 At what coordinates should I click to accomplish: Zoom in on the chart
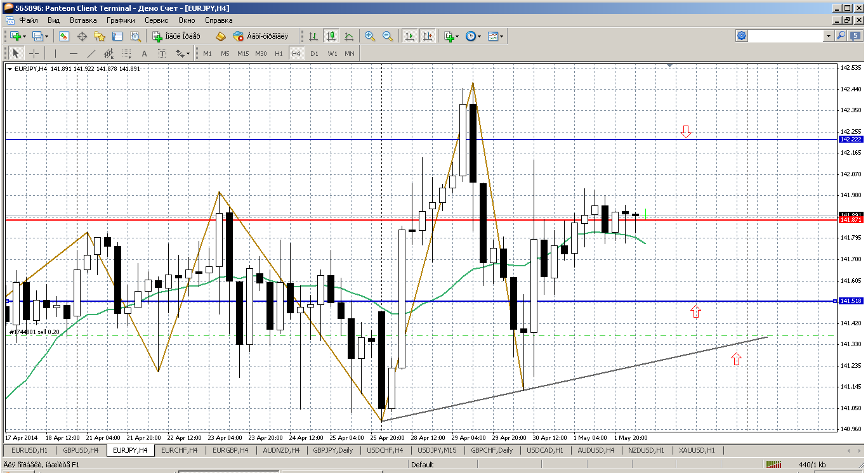[x=370, y=36]
